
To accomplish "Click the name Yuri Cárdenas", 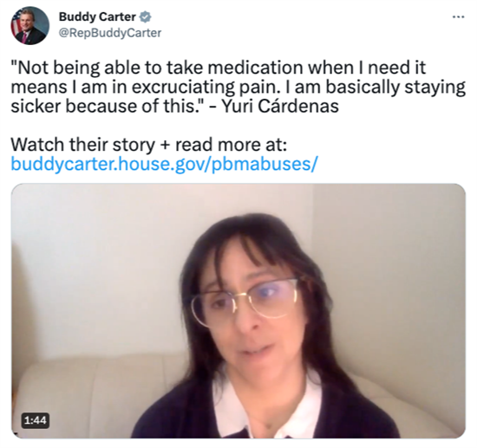I will click(280, 106).
